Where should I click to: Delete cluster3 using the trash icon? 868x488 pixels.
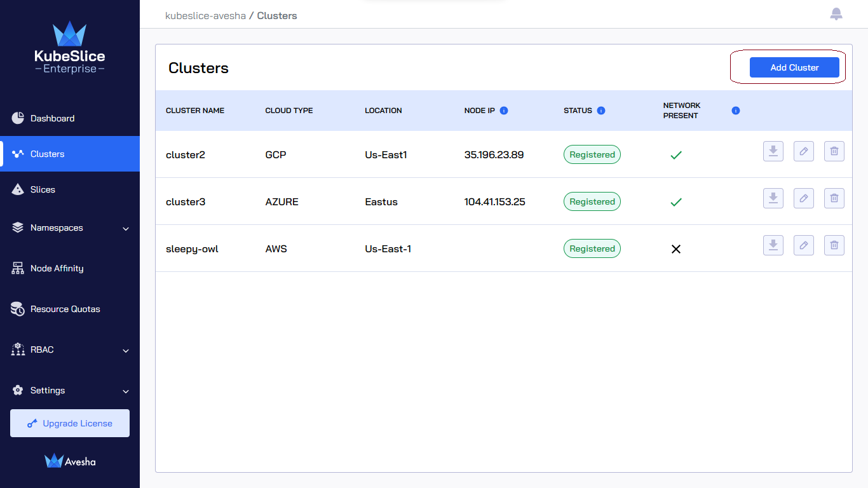tap(834, 198)
